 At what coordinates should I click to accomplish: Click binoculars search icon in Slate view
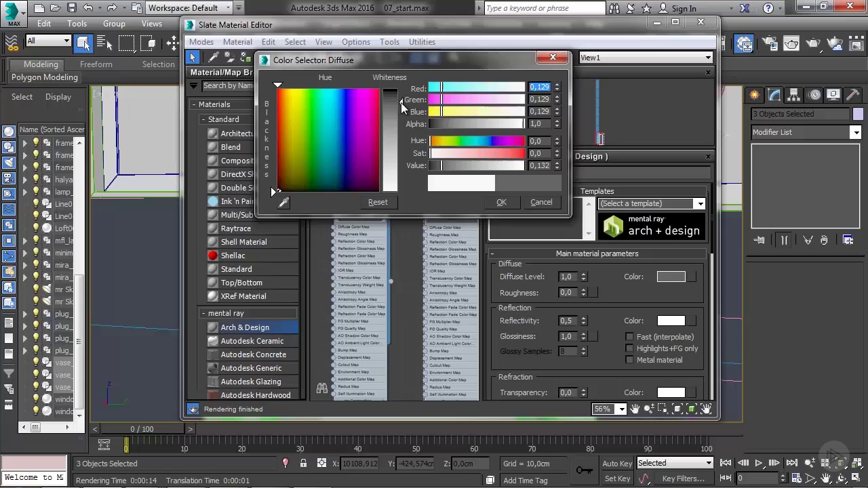(x=322, y=389)
